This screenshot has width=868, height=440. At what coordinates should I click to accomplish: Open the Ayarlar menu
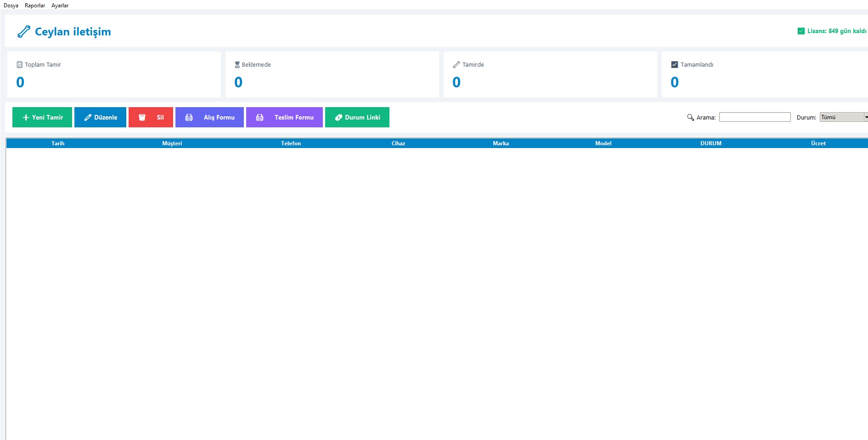(60, 6)
